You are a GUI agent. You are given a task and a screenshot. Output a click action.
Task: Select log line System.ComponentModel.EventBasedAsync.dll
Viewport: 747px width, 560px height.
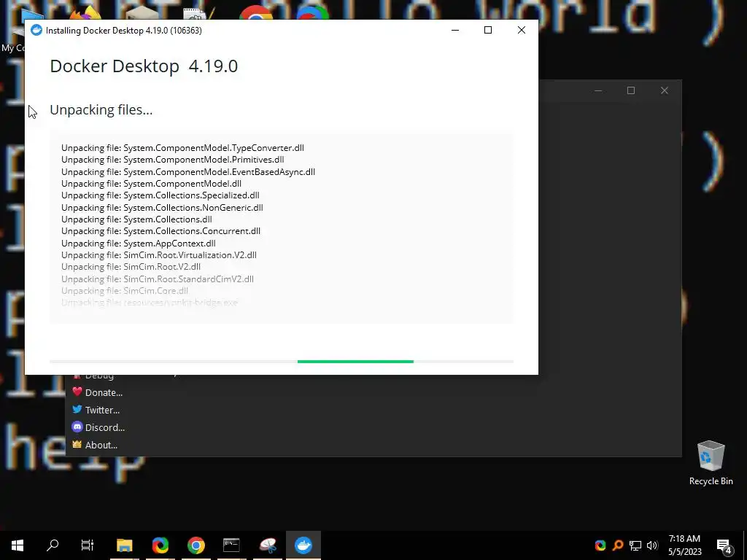(x=188, y=172)
